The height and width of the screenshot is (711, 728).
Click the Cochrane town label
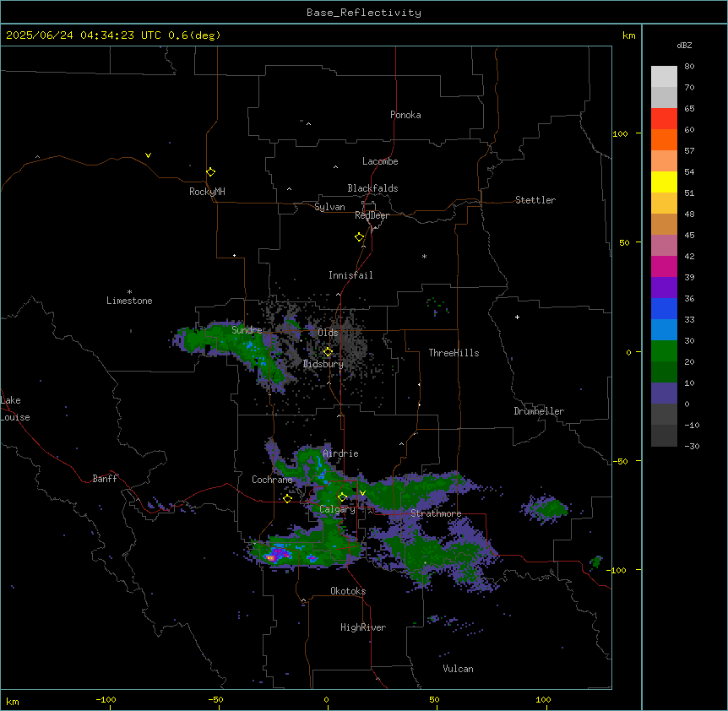click(x=272, y=480)
